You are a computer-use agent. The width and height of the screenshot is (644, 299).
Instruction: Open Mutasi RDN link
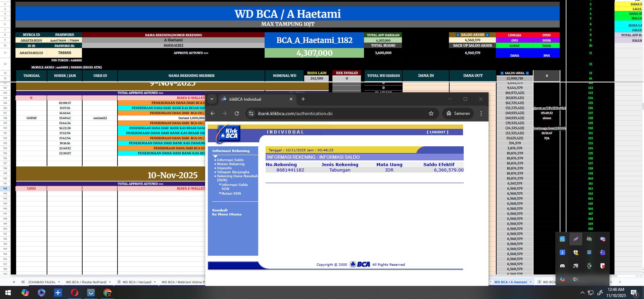(x=231, y=194)
